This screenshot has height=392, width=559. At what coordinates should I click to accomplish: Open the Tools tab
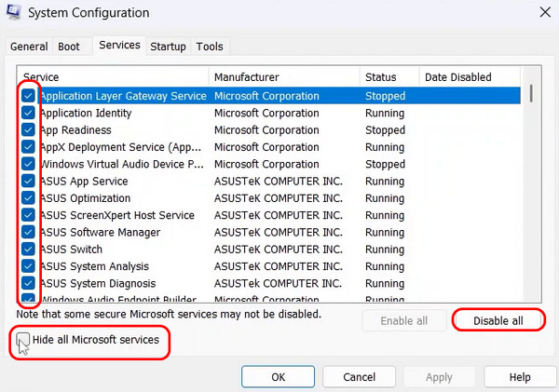coord(210,47)
